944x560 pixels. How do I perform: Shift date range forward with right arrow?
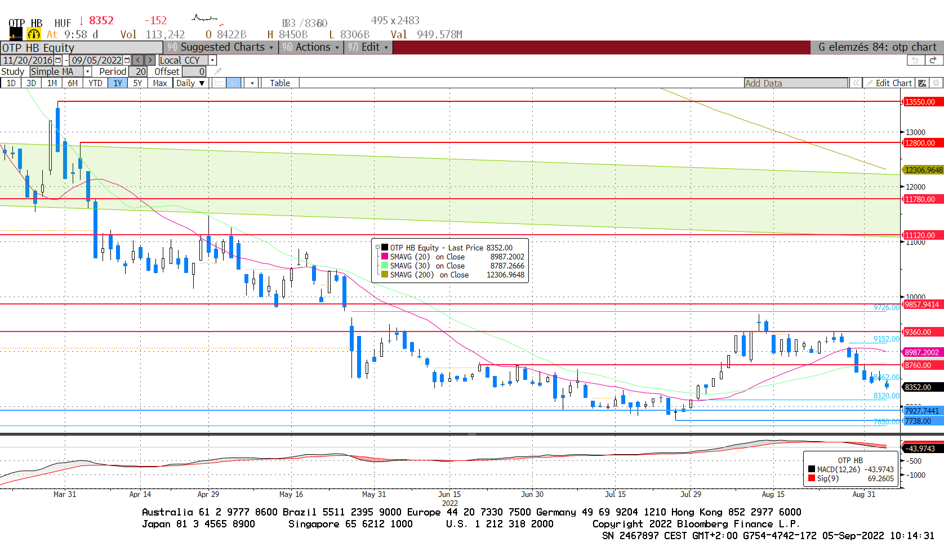point(150,60)
